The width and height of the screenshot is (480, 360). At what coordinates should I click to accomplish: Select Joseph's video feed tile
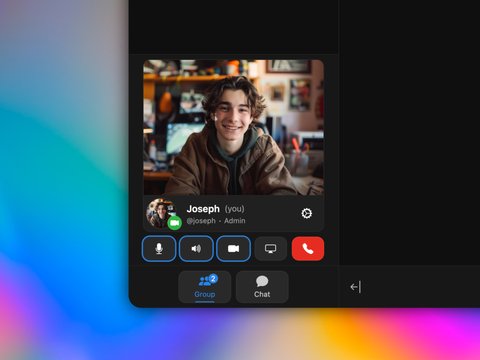tap(233, 127)
